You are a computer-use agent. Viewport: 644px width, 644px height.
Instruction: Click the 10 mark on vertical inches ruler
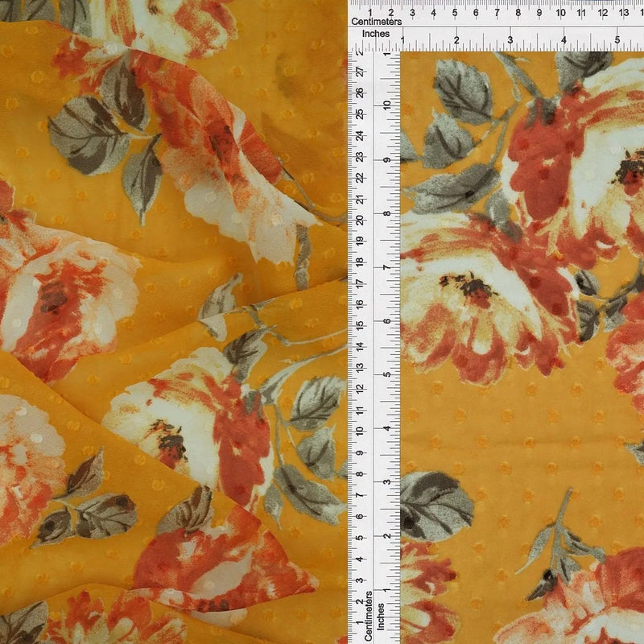pos(387,105)
